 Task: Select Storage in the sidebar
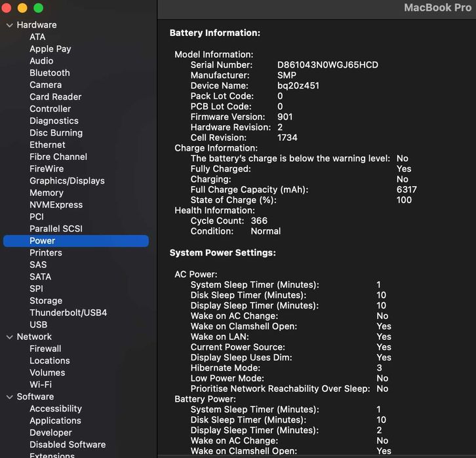tap(46, 301)
